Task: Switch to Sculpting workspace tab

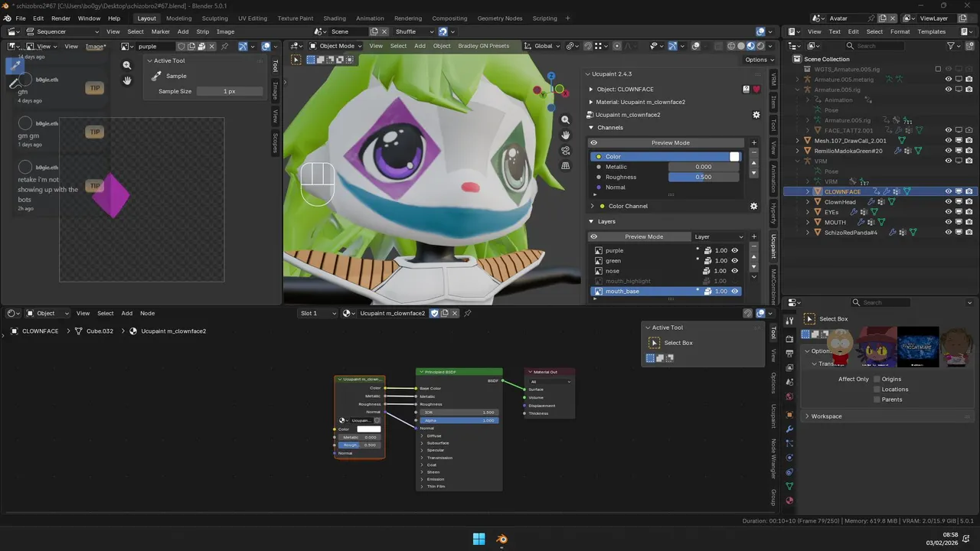Action: [x=214, y=18]
